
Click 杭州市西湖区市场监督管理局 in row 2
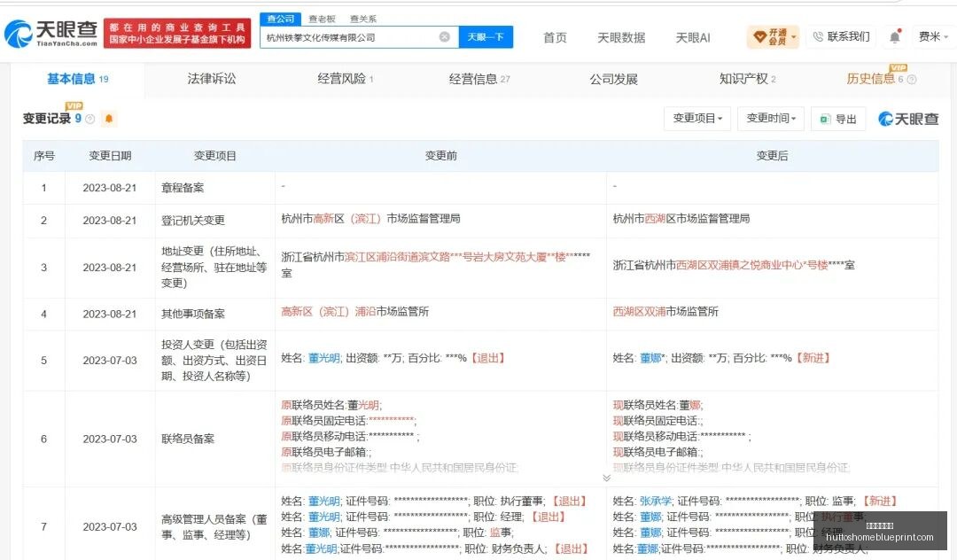(681, 218)
